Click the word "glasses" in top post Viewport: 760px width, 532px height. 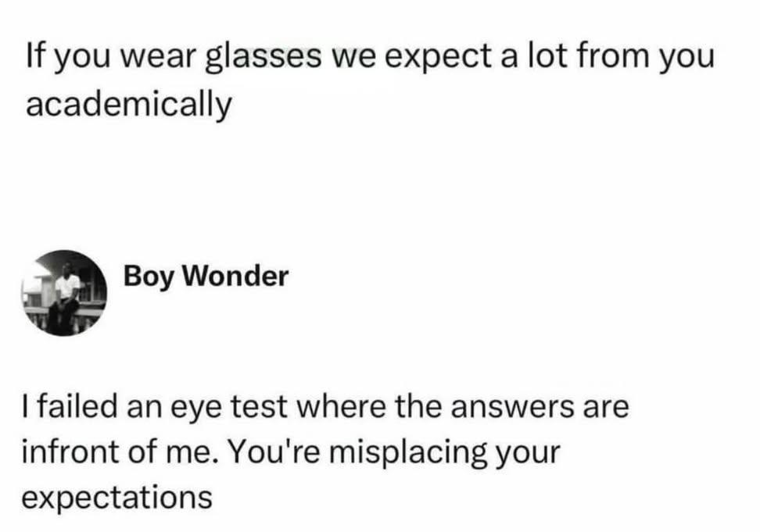click(x=263, y=58)
